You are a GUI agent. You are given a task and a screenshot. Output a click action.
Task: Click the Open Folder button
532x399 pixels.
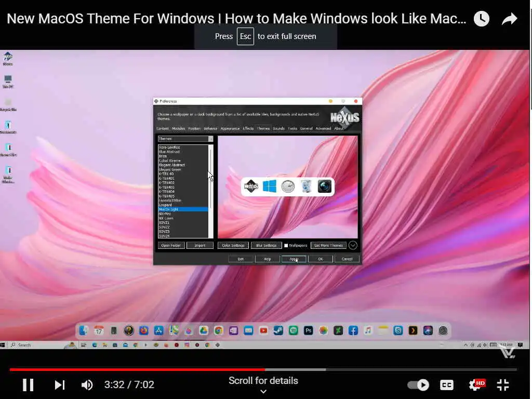[x=171, y=245]
